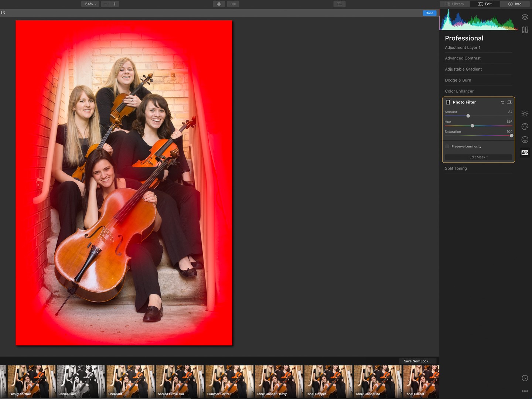Click the crop tool icon
This screenshot has height=399, width=532.
coord(339,4)
